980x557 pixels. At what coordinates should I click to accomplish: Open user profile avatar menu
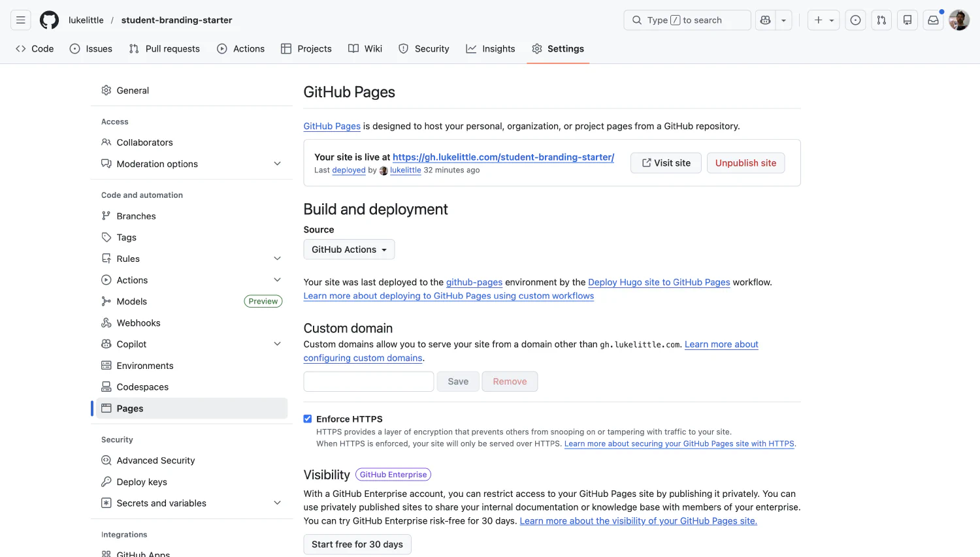(959, 20)
